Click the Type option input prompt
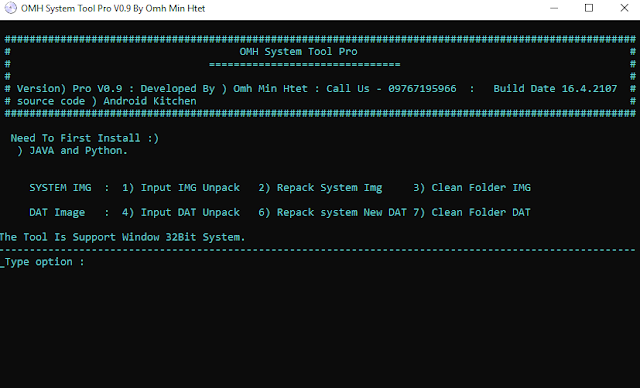 42,262
